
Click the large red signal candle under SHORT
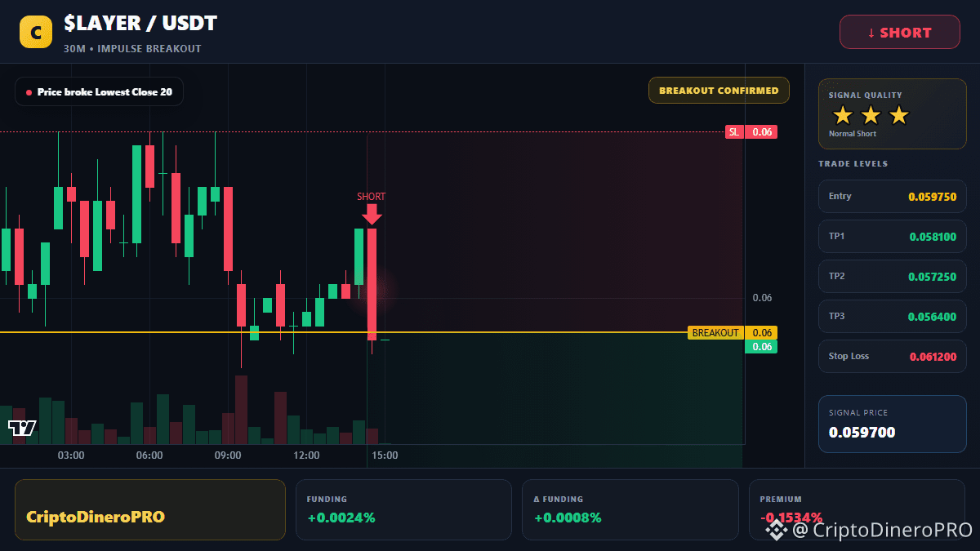click(x=372, y=284)
